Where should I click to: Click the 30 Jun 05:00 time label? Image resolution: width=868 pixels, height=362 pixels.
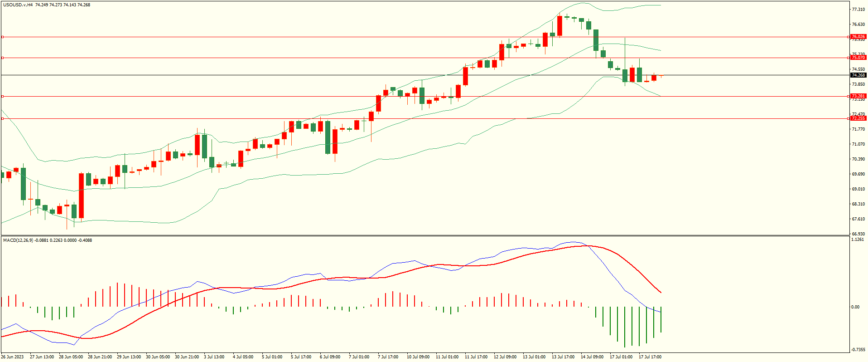click(x=158, y=357)
